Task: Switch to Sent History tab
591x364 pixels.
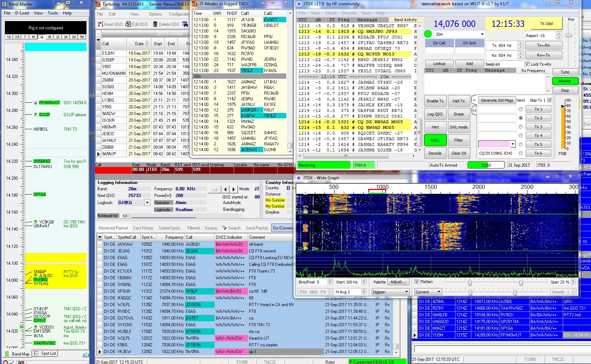Action: point(143,228)
